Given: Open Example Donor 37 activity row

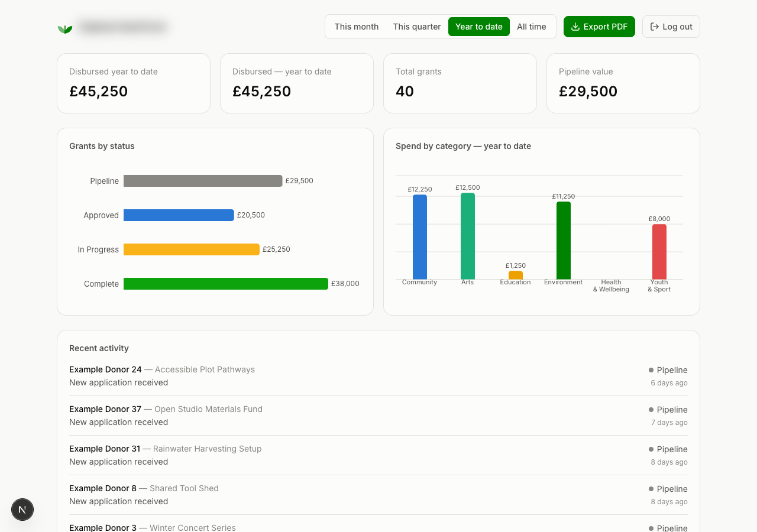Looking at the screenshot, I should coord(378,416).
